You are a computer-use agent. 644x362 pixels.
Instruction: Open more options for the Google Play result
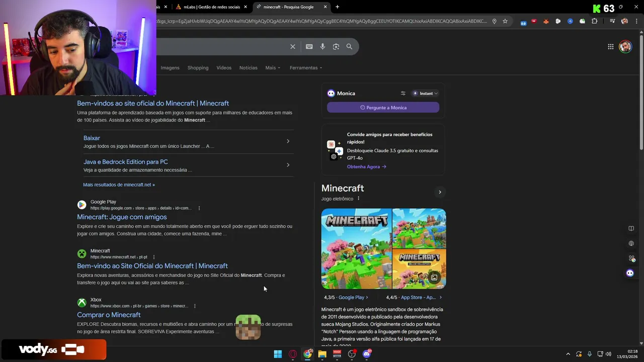click(x=199, y=208)
